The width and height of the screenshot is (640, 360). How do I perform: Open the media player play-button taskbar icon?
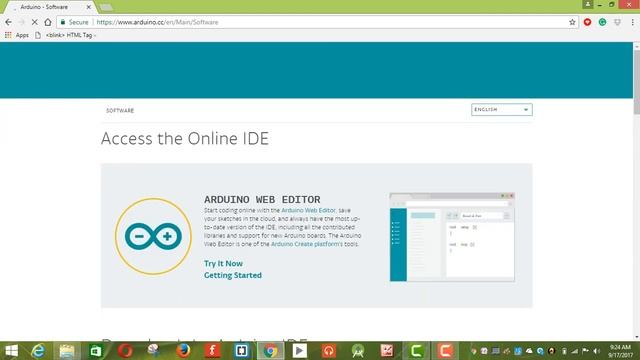tap(300, 351)
